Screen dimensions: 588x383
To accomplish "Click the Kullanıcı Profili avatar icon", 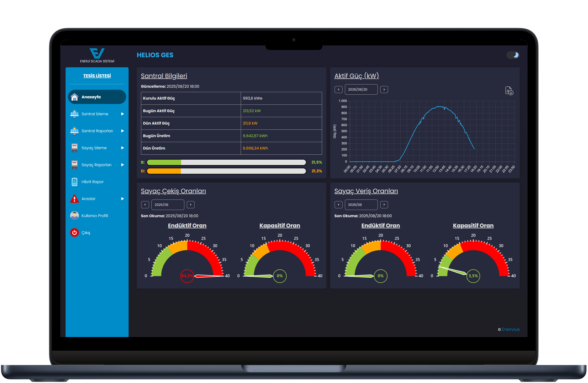I will pos(74,215).
